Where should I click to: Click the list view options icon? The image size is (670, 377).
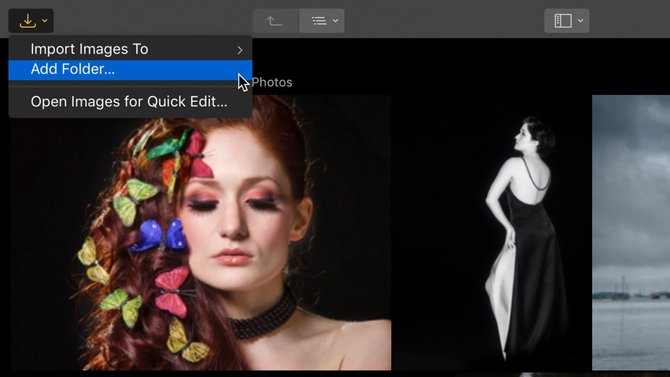[x=319, y=21]
